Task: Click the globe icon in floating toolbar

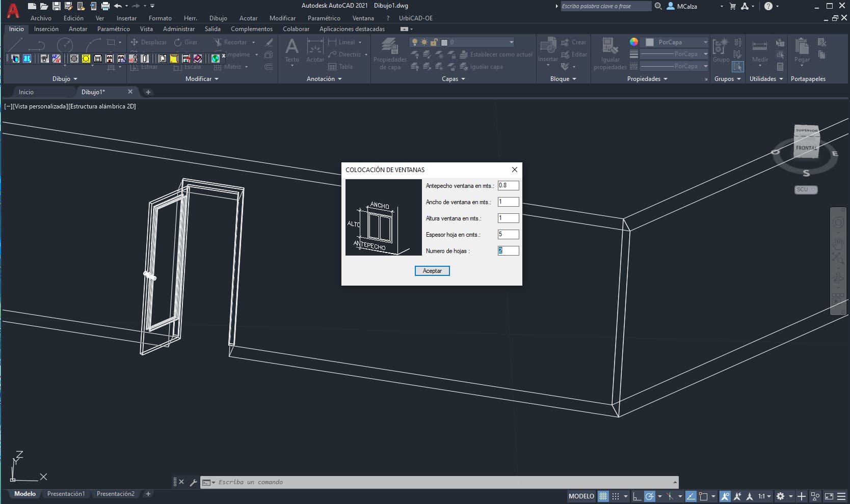Action: [x=215, y=59]
